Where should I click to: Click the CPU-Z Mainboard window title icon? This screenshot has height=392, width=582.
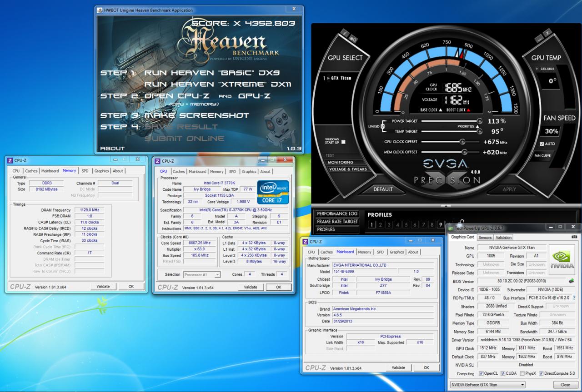click(x=305, y=242)
